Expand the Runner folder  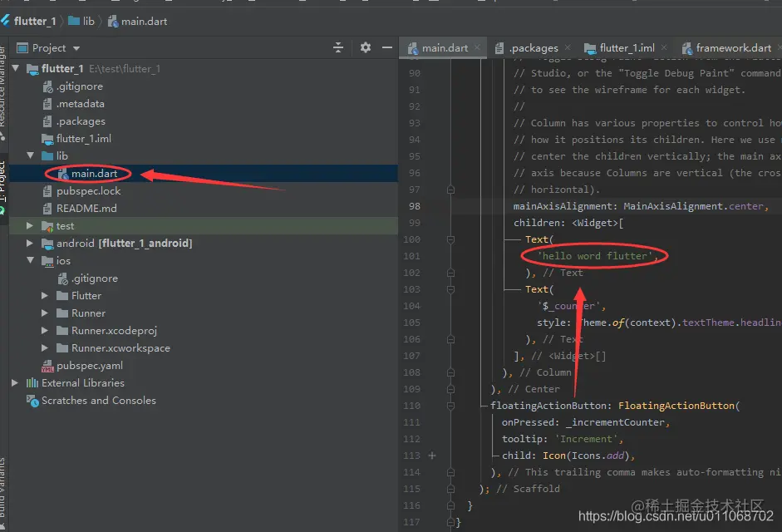[x=44, y=313]
